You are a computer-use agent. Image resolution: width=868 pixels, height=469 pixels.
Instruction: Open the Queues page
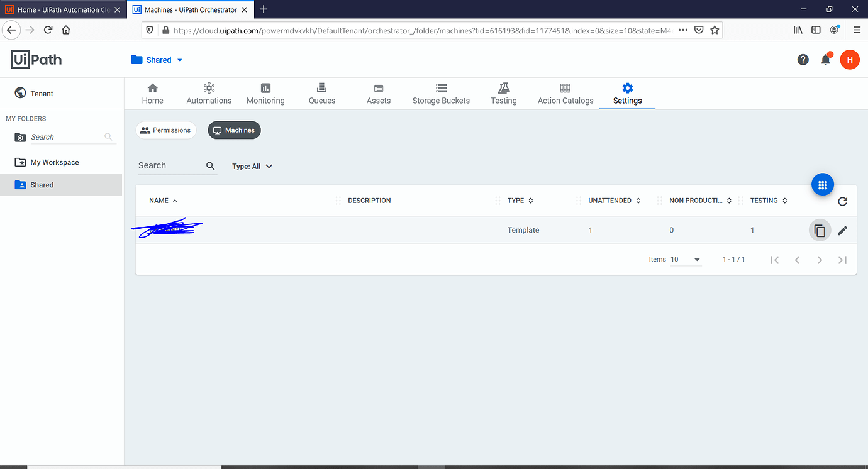point(321,93)
